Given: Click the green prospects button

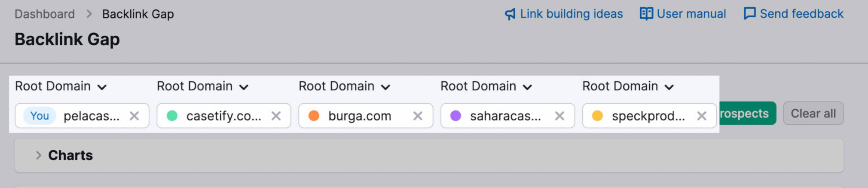Looking at the screenshot, I should pyautogui.click(x=747, y=114).
